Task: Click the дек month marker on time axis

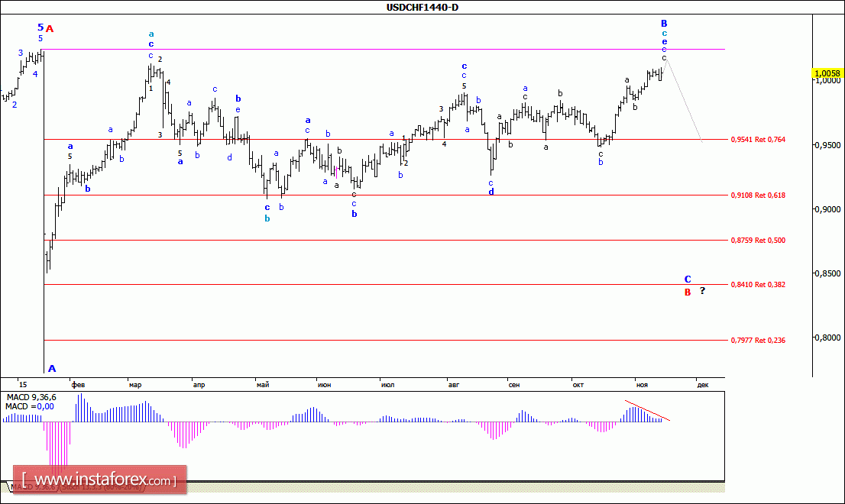Action: (702, 385)
